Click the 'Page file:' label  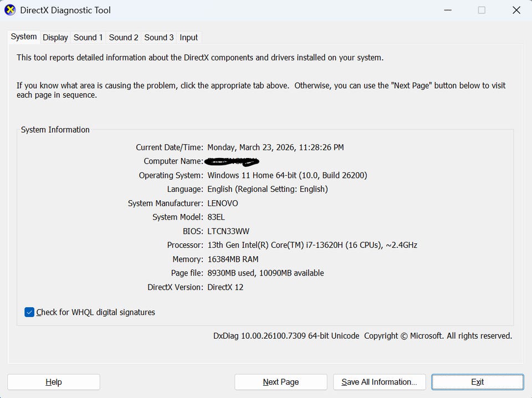tap(187, 273)
